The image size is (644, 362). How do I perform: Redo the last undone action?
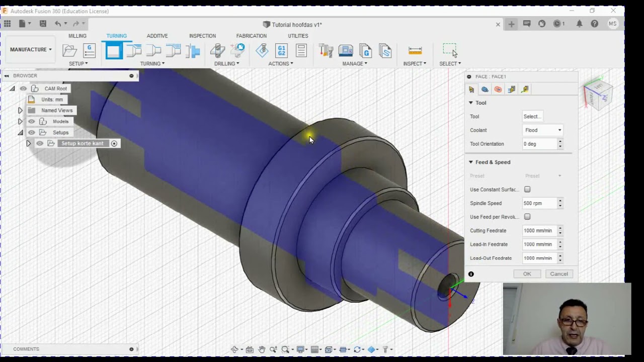(76, 24)
